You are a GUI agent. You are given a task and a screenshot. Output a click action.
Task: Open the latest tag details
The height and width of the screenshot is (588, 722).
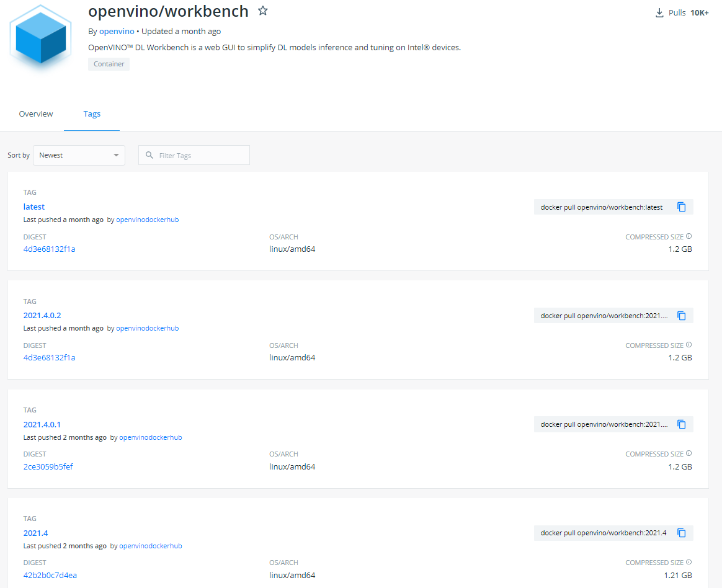(33, 207)
